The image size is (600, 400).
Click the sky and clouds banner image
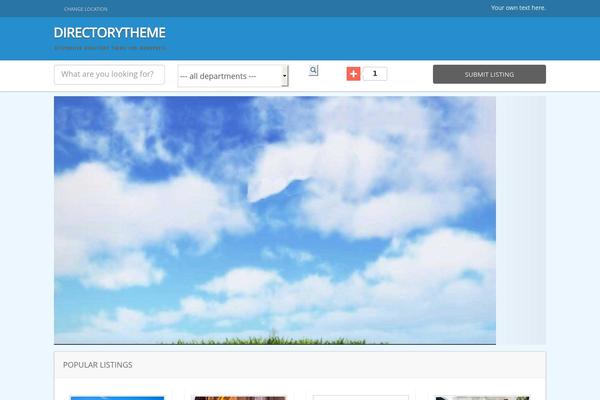pyautogui.click(x=275, y=220)
